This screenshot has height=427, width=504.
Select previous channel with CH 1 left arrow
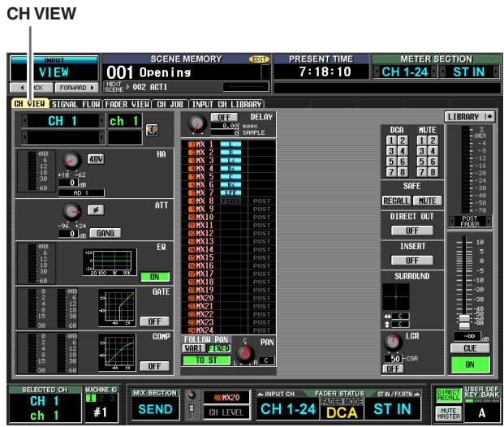coord(24,121)
